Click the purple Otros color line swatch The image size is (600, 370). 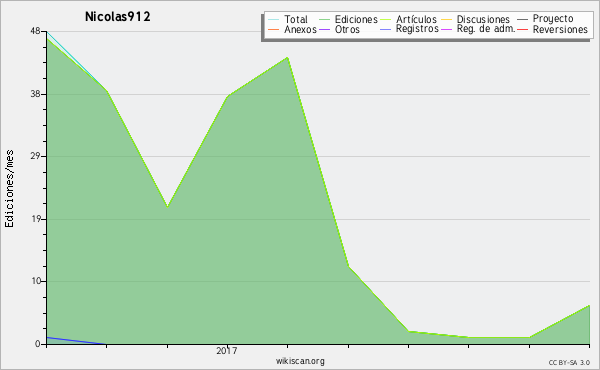coord(324,29)
